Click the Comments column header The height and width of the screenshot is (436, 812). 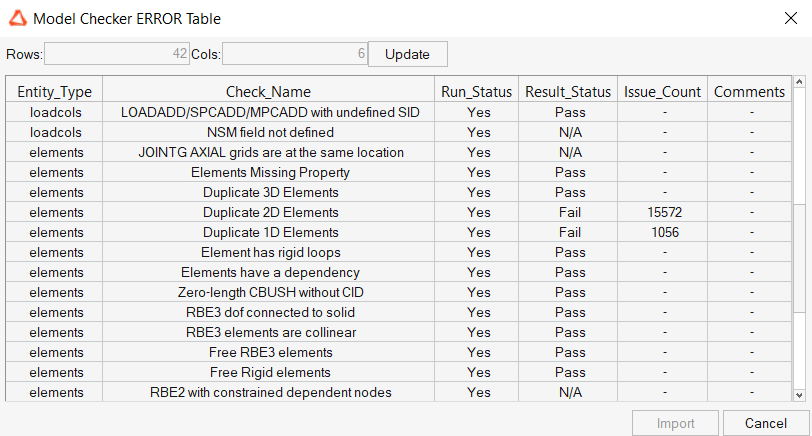750,92
